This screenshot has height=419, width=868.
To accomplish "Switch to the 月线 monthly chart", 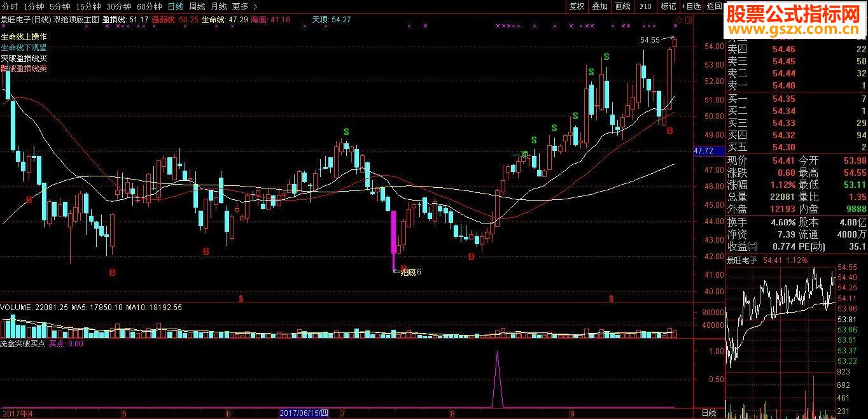I will click(x=219, y=6).
